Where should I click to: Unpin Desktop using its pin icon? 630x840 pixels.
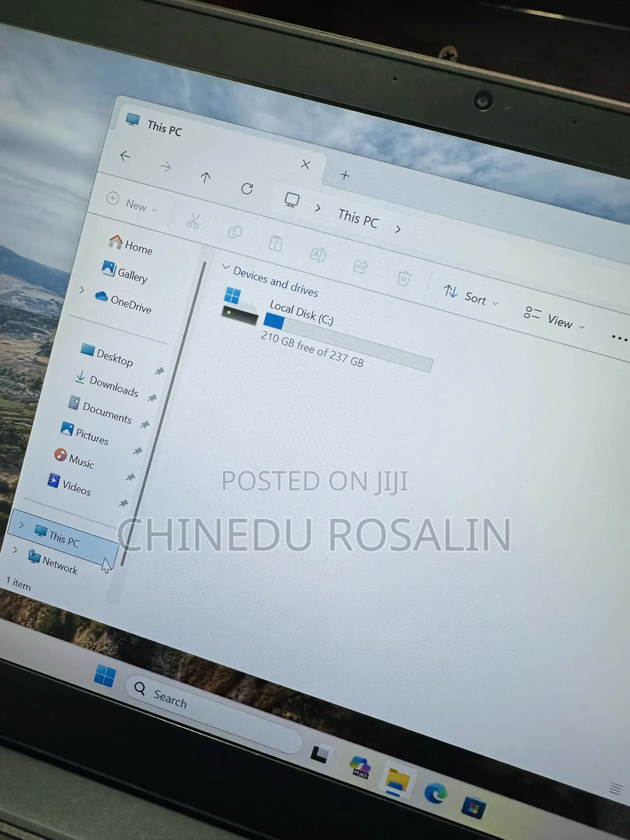(x=159, y=371)
